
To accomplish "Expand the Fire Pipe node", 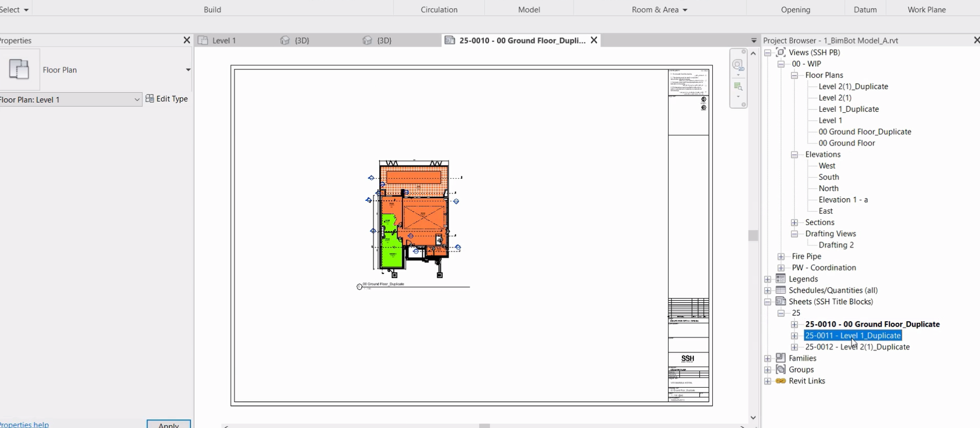I will 781,257.
